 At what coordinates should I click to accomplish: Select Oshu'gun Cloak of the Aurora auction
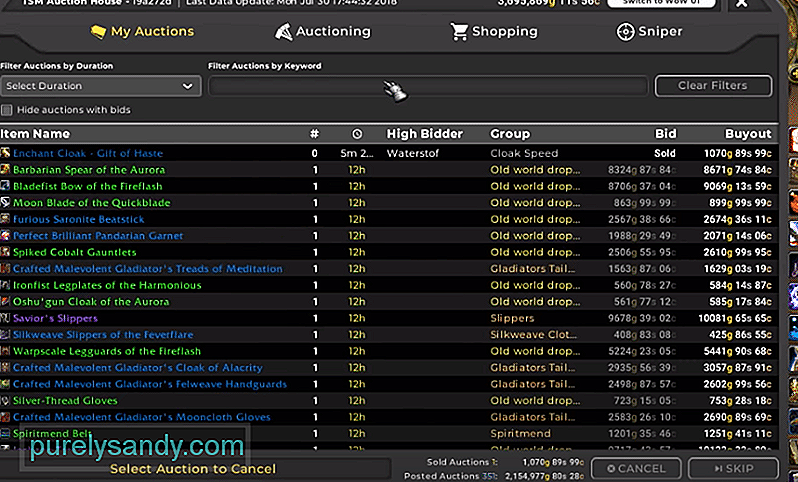click(389, 302)
